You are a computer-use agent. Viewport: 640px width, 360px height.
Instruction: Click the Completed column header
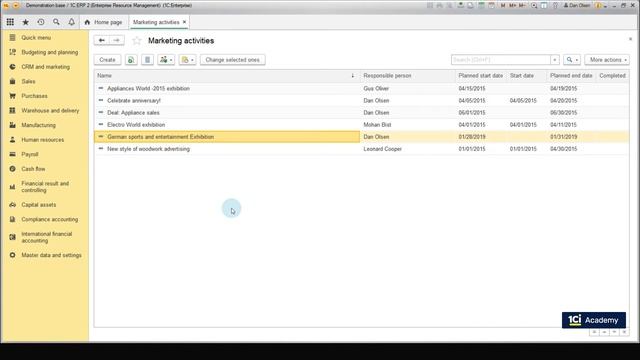[x=612, y=76]
